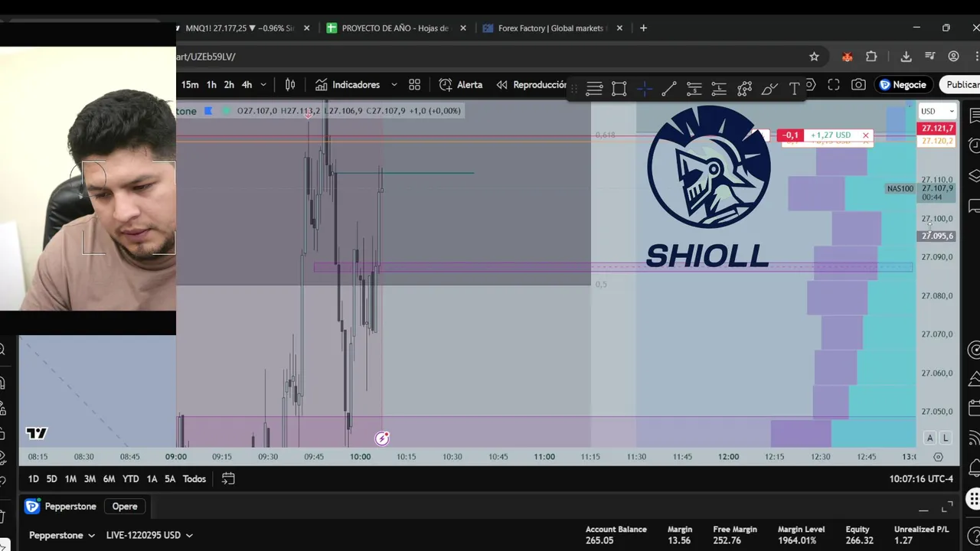
Task: Open the notifications bell in right sidebar
Action: coord(974,468)
